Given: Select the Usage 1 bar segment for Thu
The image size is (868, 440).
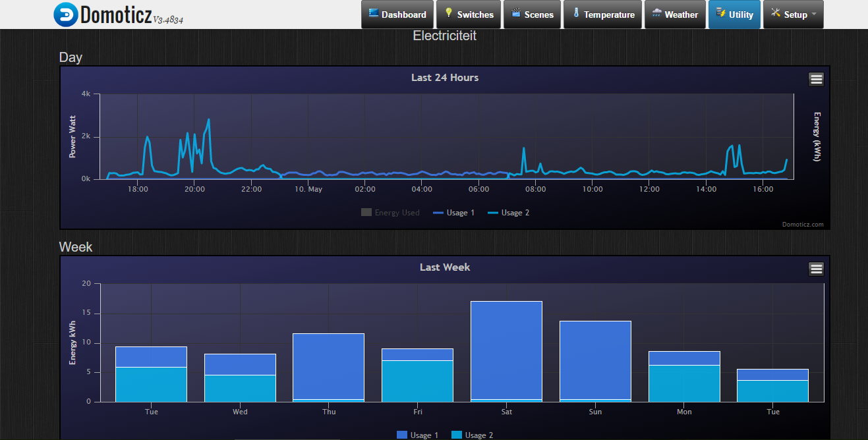Looking at the screenshot, I should coord(329,366).
